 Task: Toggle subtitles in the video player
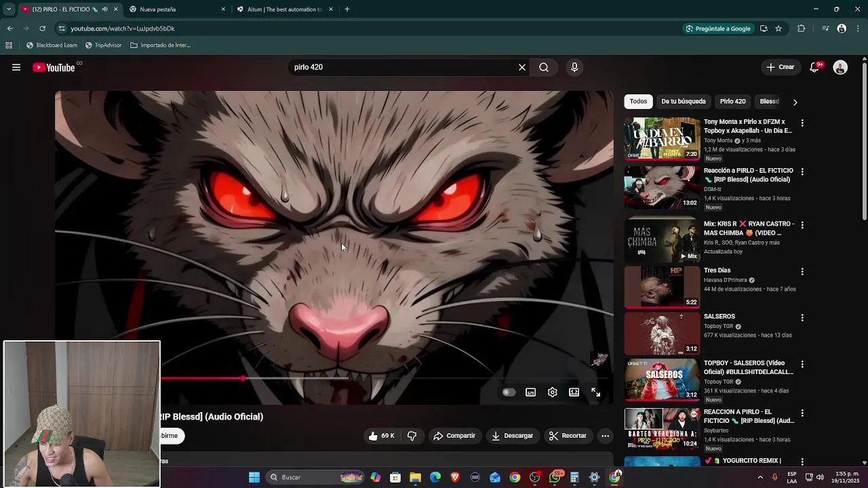[531, 392]
